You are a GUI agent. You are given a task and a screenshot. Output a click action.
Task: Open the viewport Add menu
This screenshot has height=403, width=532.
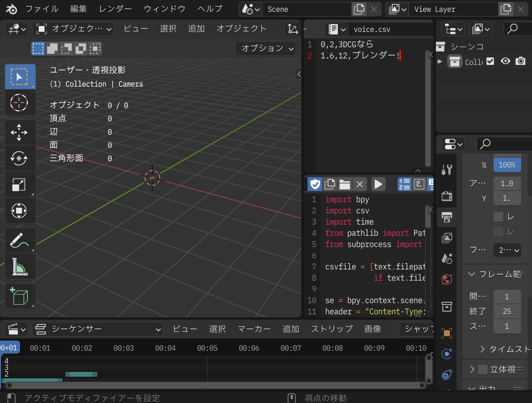[196, 29]
